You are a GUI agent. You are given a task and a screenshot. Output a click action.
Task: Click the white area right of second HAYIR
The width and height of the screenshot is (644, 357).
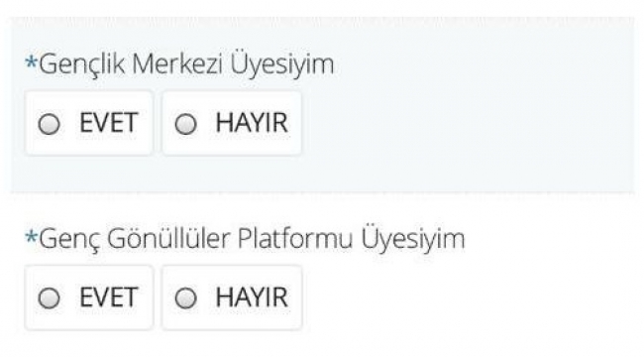pos(469,297)
